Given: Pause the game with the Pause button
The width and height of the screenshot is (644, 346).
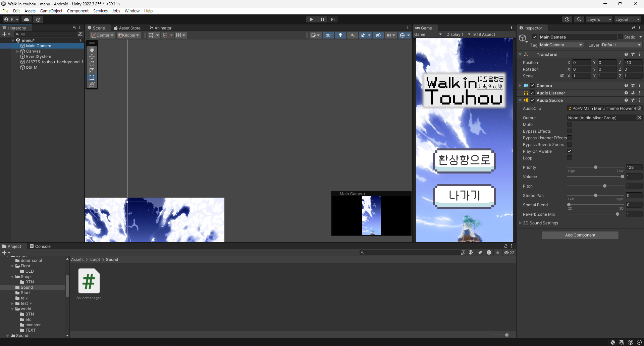Looking at the screenshot, I should pyautogui.click(x=322, y=19).
